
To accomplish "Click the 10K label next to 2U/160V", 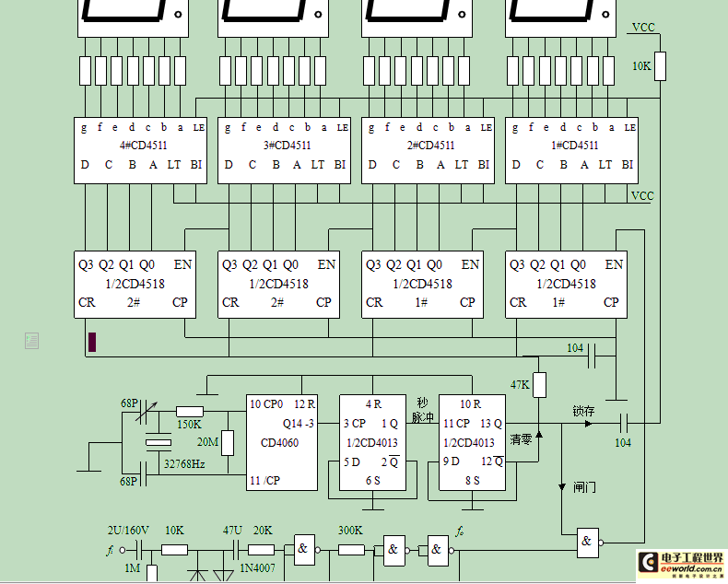I will [x=174, y=531].
